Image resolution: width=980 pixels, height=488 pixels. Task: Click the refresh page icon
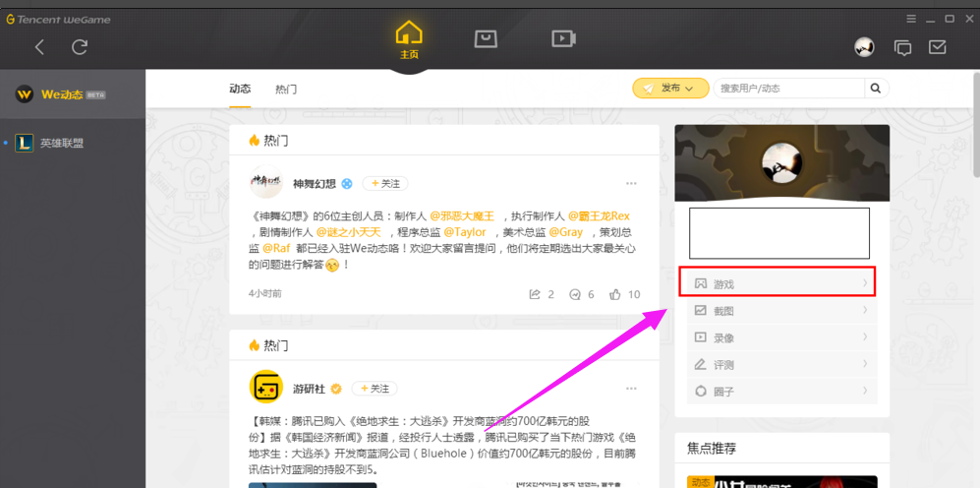[81, 46]
